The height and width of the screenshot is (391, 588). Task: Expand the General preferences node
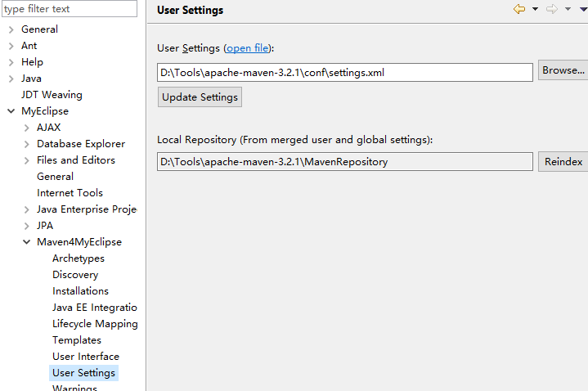[11, 29]
